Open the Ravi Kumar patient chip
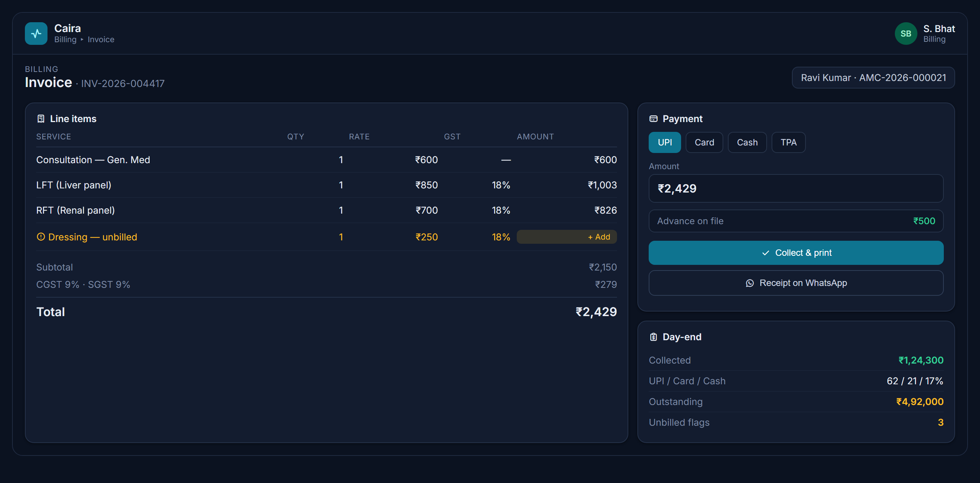This screenshot has height=483, width=980. [873, 78]
